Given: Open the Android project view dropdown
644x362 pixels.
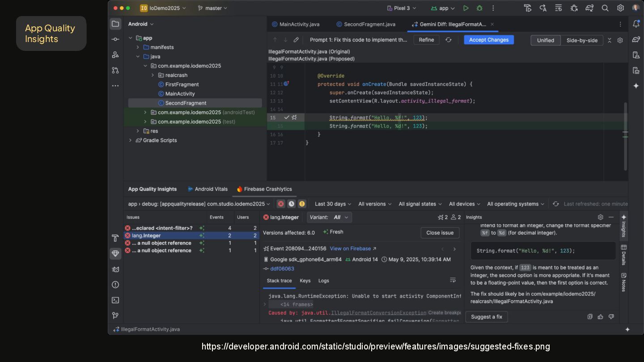Looking at the screenshot, I should click(141, 24).
